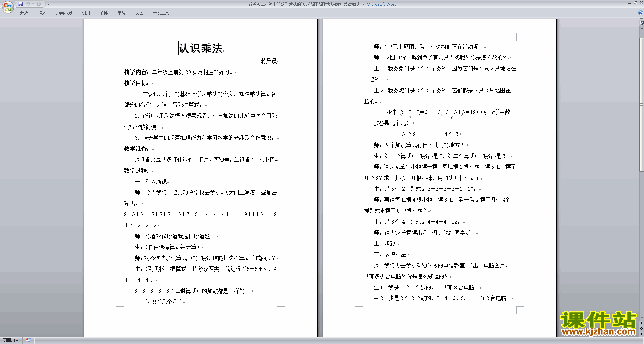The image size is (644, 344).
Task: Open the 审阅 ribbon tab
Action: 121,13
